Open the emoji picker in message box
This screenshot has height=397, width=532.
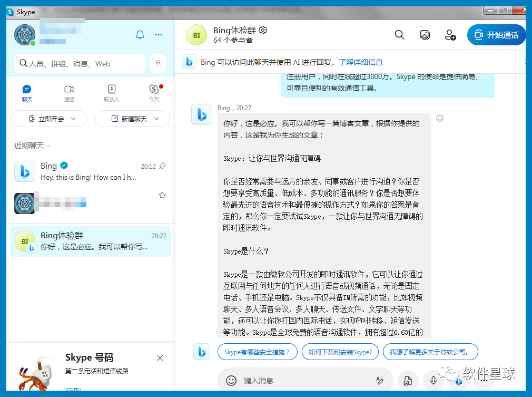[231, 380]
